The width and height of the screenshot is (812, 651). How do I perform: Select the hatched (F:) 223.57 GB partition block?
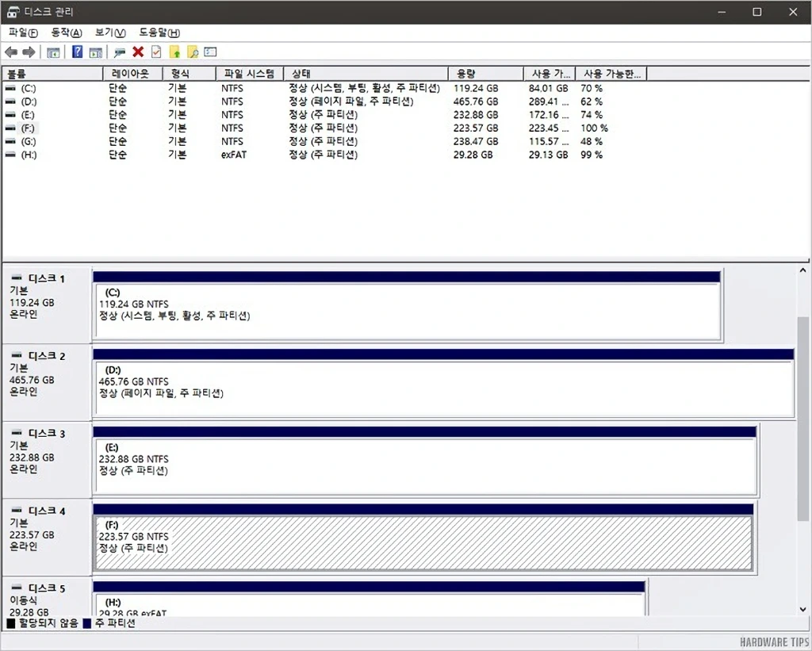click(x=423, y=538)
